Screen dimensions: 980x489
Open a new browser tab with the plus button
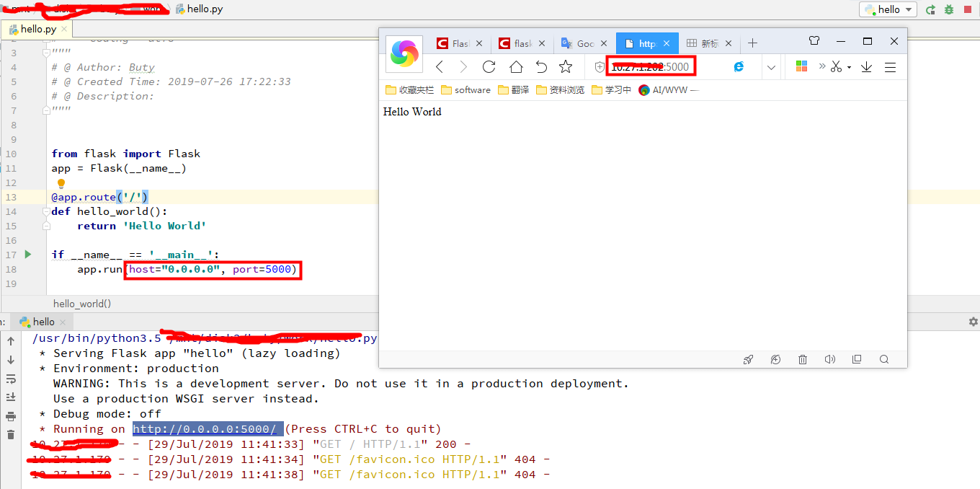click(x=752, y=43)
